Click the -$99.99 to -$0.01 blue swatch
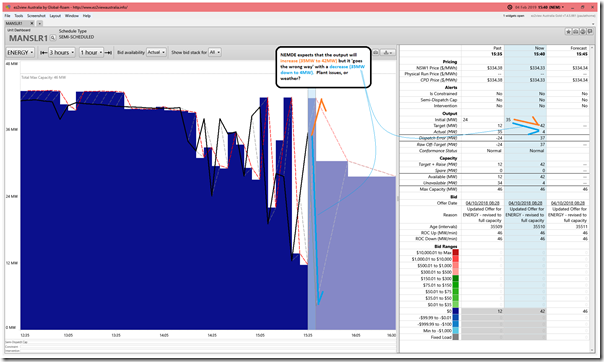Image resolution: width=604 pixels, height=362 pixels. click(456, 318)
